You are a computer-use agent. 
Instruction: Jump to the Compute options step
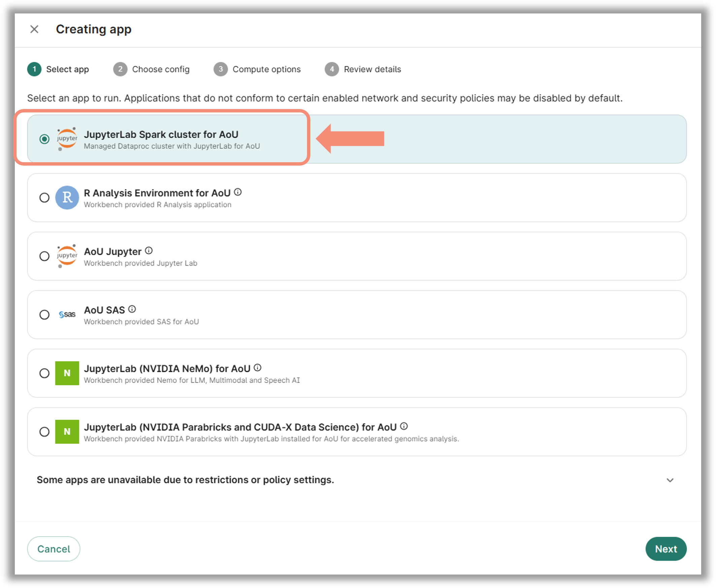[x=257, y=69]
